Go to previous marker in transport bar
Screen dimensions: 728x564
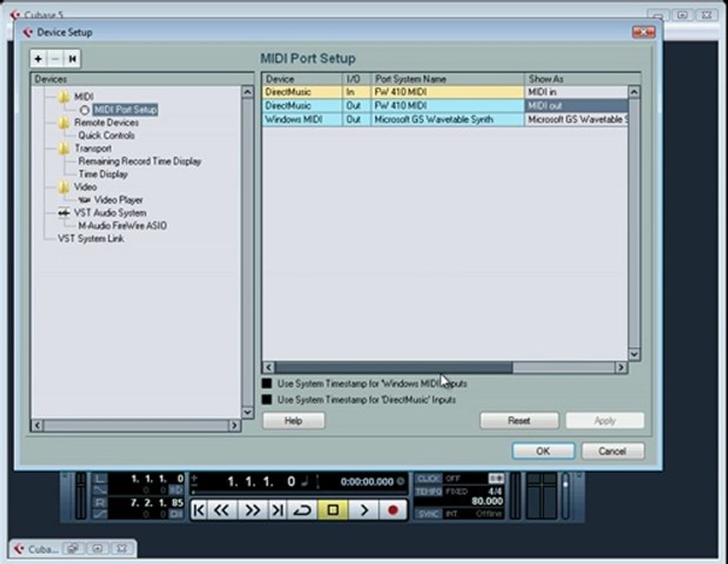(x=199, y=510)
